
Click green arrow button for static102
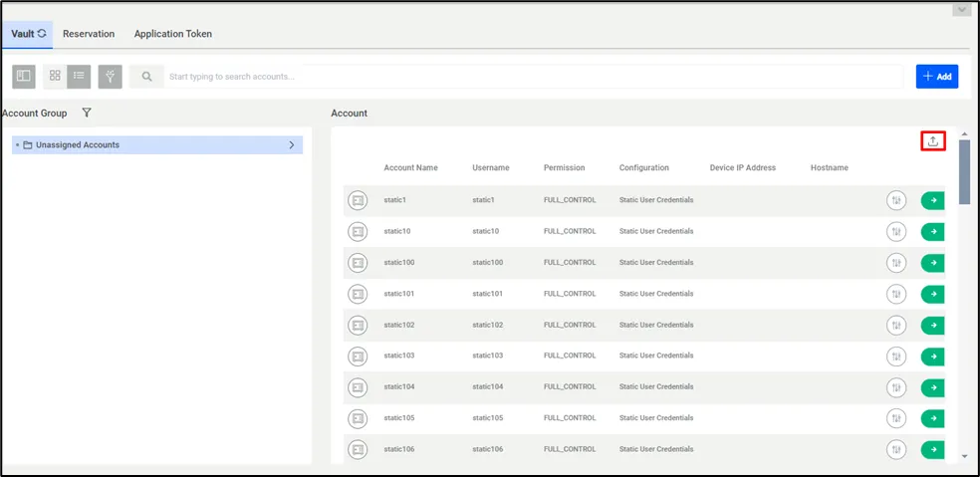pyautogui.click(x=932, y=325)
